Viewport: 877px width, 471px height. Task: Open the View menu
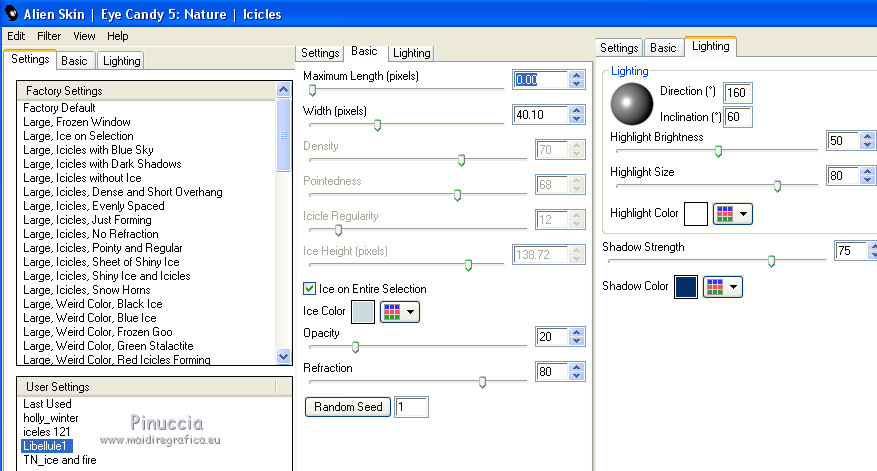pos(84,36)
